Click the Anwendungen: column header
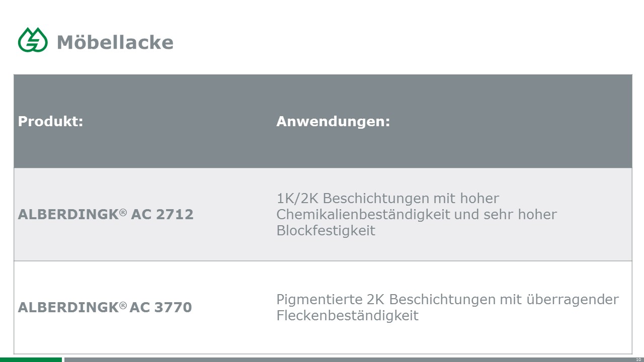 (x=333, y=121)
